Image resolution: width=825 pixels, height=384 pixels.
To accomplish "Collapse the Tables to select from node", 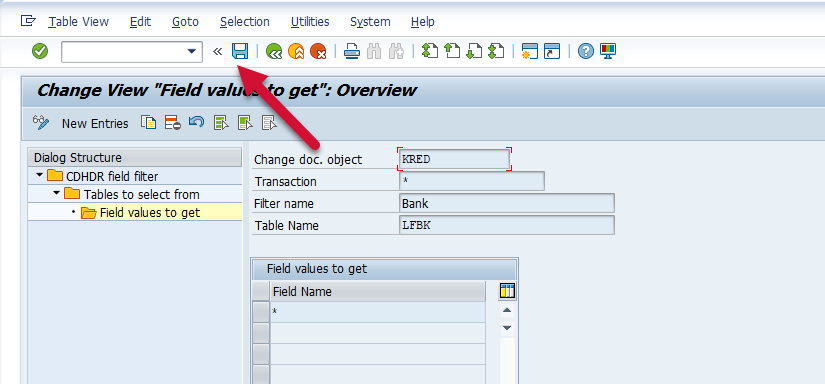I will tap(56, 194).
